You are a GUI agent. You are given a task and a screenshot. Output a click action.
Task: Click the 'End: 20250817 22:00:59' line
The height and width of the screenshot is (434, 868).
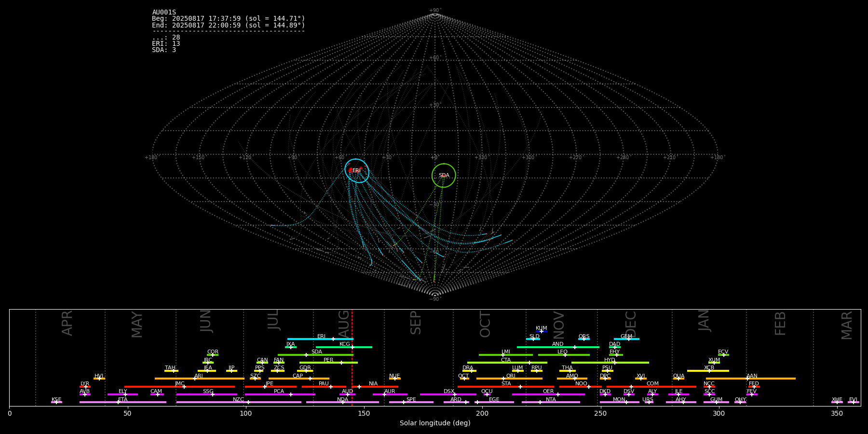pyautogui.click(x=229, y=25)
